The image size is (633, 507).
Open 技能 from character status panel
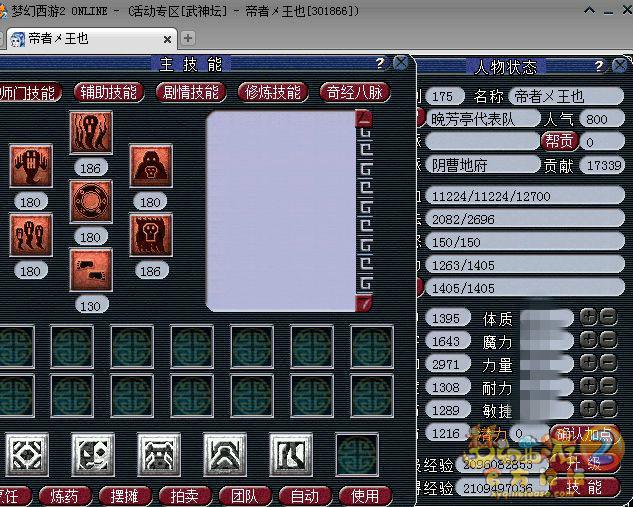point(585,487)
